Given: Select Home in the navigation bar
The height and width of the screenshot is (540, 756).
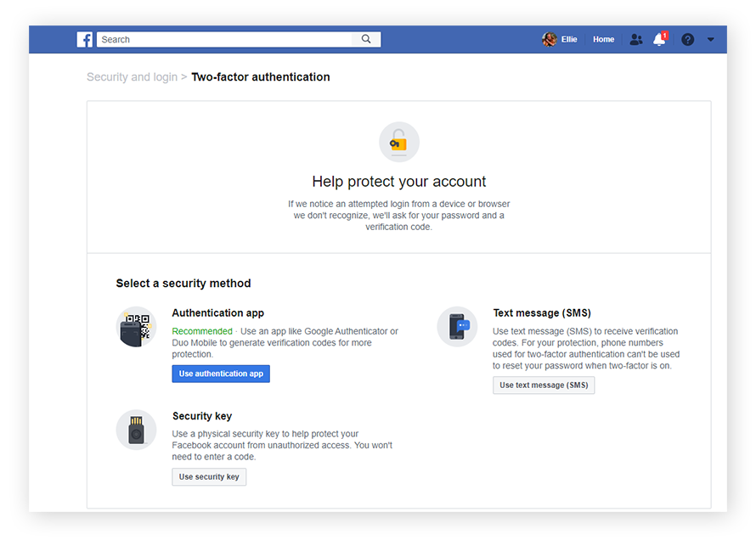Looking at the screenshot, I should (x=603, y=39).
